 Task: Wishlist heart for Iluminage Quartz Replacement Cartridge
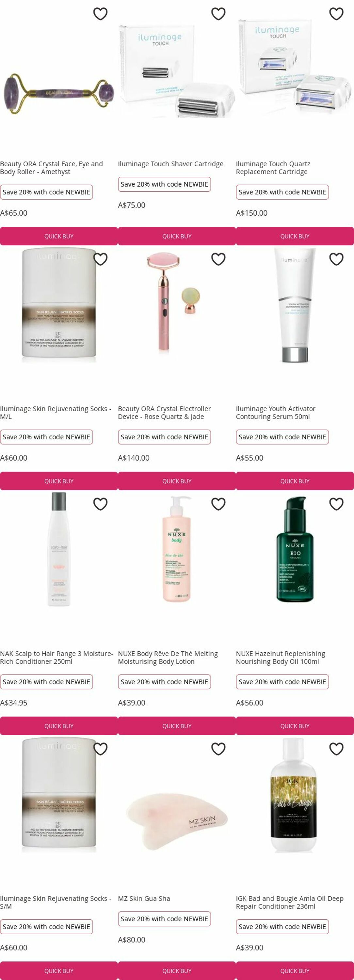click(x=336, y=14)
